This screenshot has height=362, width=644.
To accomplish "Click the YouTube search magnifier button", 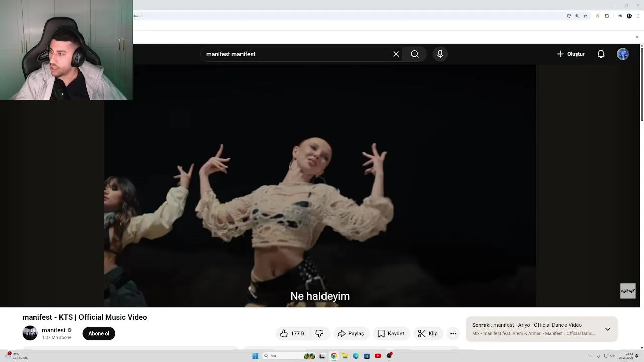I will click(415, 54).
